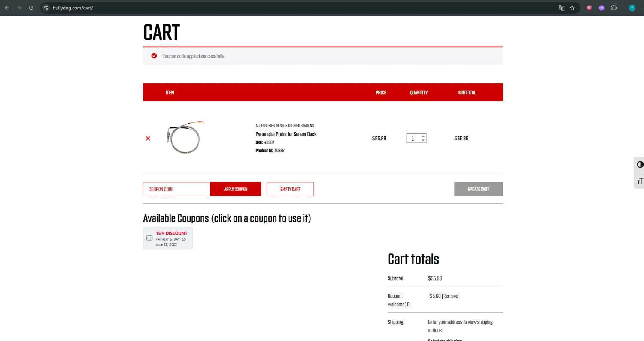This screenshot has width=644, height=341.
Task: Bookmark this page with the star
Action: (572, 8)
